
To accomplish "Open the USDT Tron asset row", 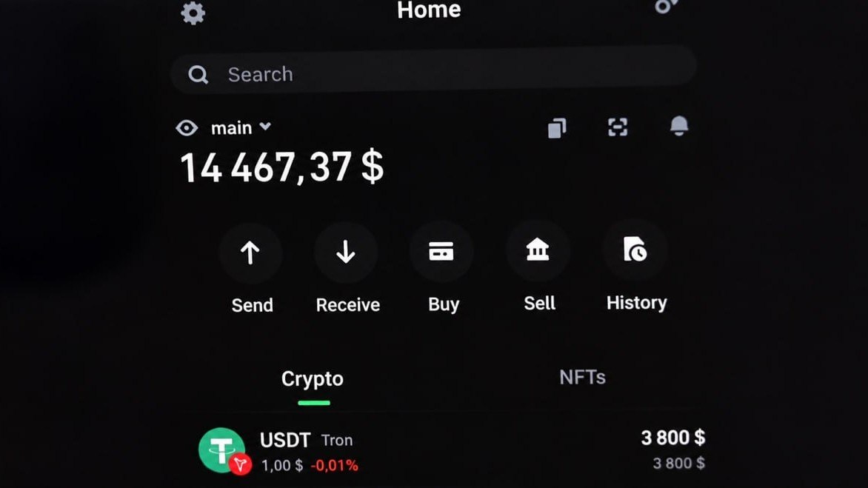I will point(451,451).
